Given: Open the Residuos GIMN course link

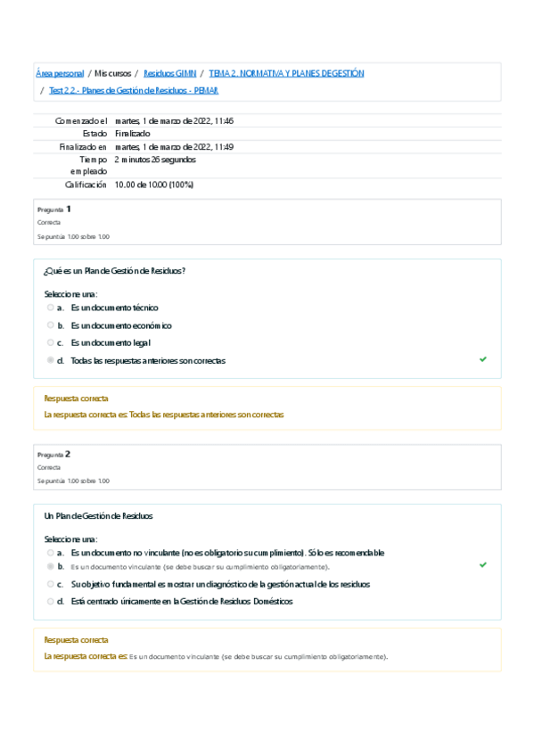Looking at the screenshot, I should 169,73.
